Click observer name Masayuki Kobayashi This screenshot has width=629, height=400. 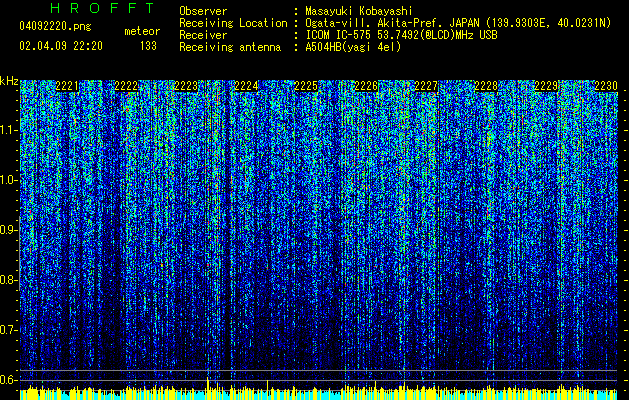359,12
